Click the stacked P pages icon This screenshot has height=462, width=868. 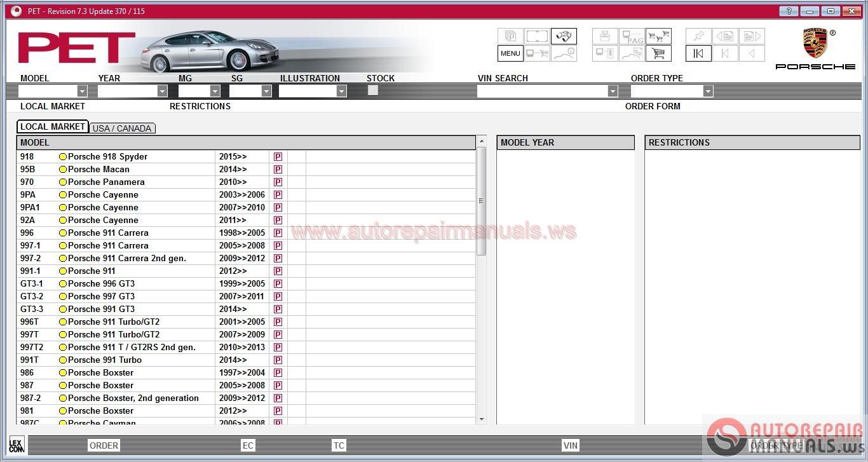coord(510,36)
